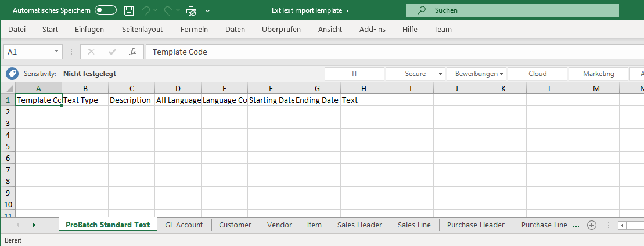Click the Enter checkmark icon in formula bar

111,52
